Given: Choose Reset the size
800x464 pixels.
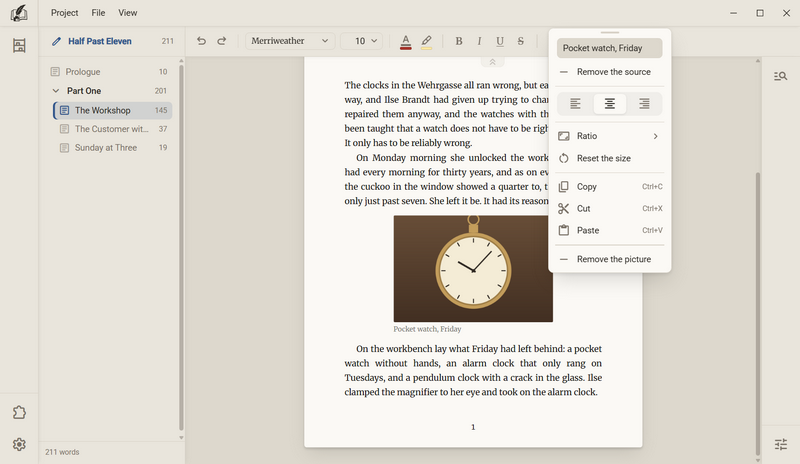Looking at the screenshot, I should tap(610, 158).
